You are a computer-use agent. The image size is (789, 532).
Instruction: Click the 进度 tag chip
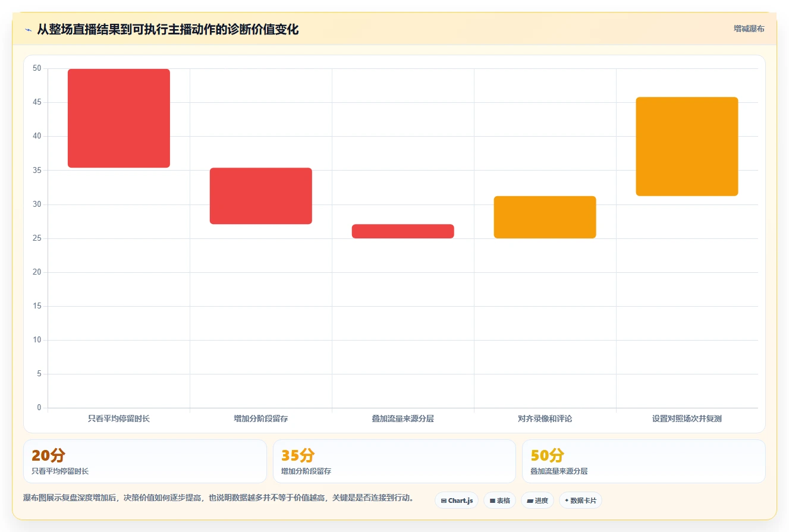click(x=537, y=500)
